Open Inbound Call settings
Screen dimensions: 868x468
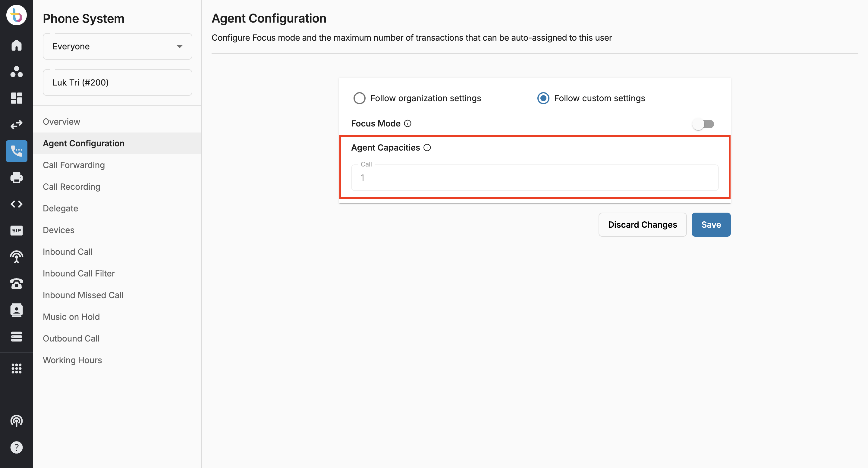(x=117, y=251)
